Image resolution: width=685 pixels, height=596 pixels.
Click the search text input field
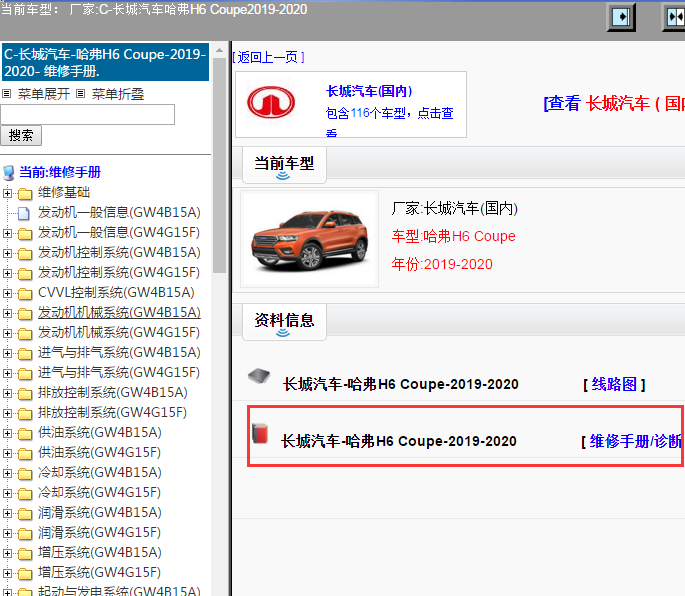(88, 115)
